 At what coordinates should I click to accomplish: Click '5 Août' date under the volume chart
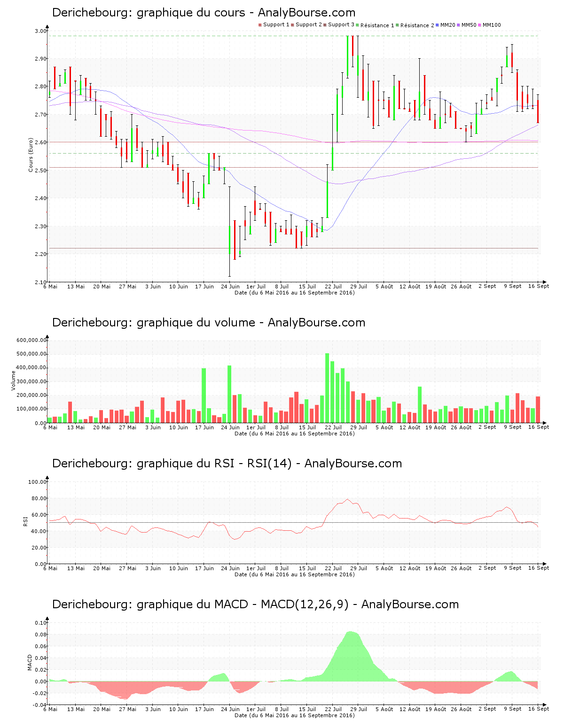tap(384, 427)
